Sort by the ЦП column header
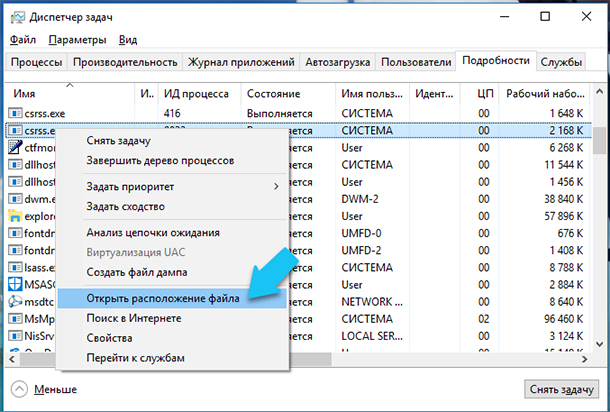 click(x=479, y=93)
